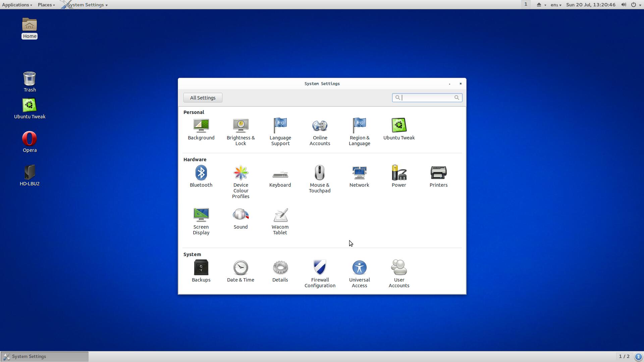Open Screen Display settings
644x362 pixels.
tap(201, 221)
